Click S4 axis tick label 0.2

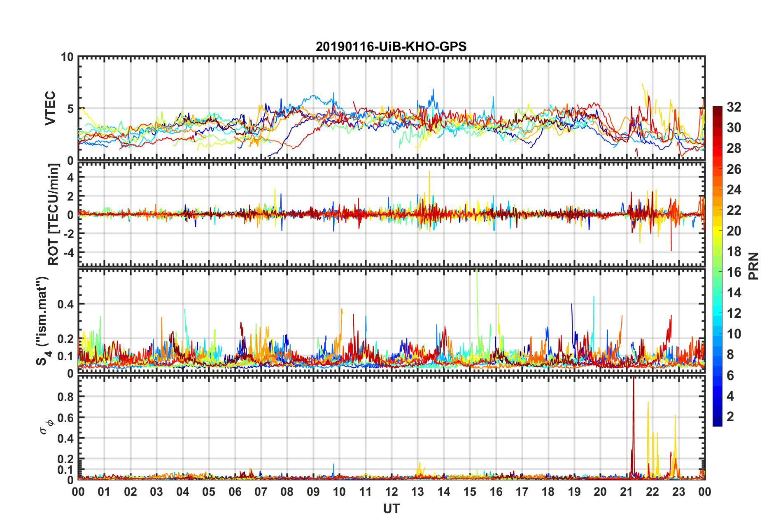(65, 339)
